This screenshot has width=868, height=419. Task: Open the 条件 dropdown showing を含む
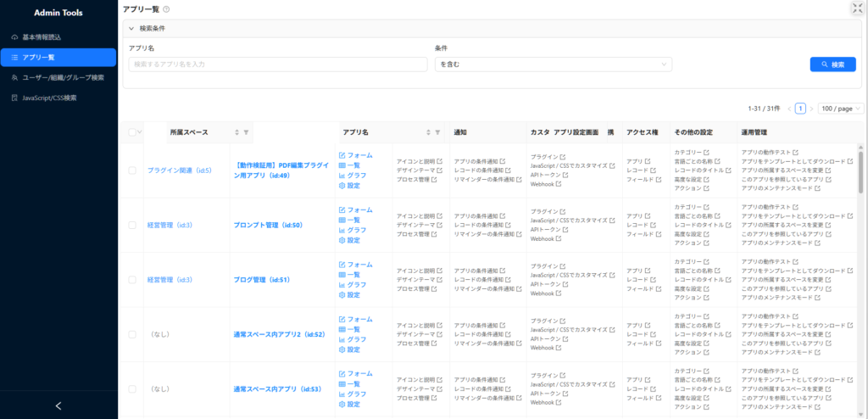[553, 64]
